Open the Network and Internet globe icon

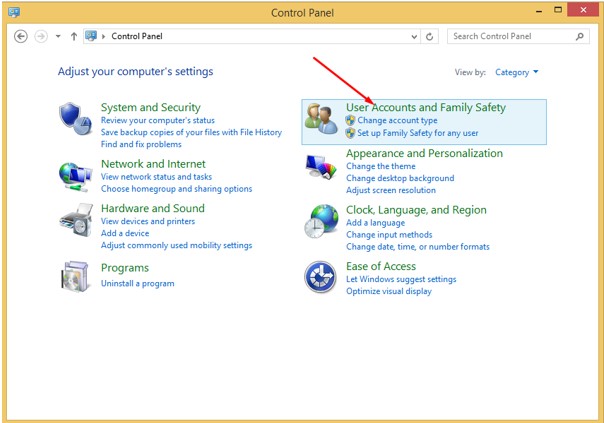tap(76, 177)
